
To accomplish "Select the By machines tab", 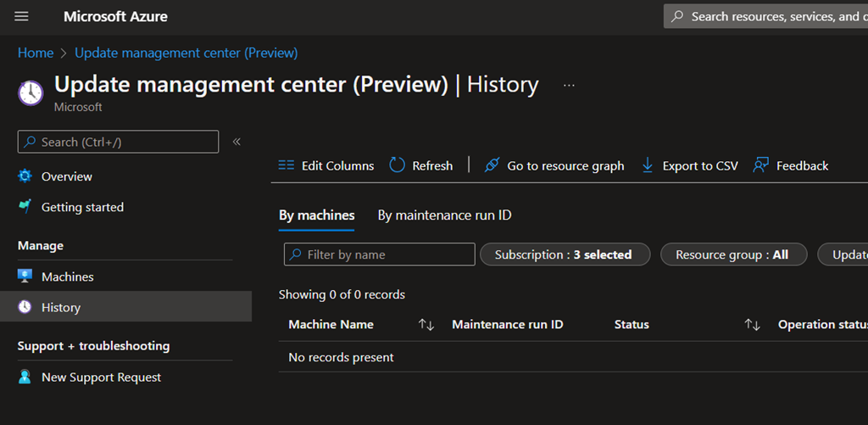I will pyautogui.click(x=317, y=215).
